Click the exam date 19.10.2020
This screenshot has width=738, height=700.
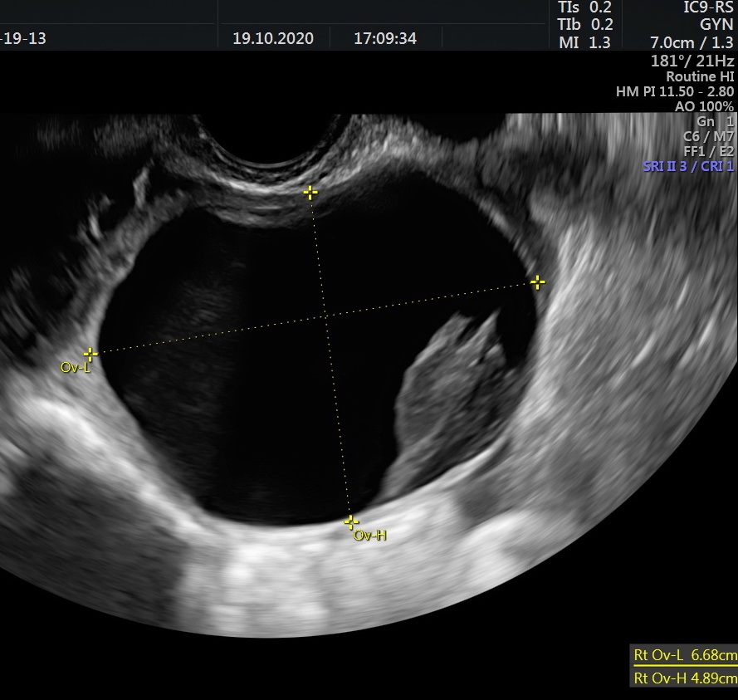tap(273, 38)
